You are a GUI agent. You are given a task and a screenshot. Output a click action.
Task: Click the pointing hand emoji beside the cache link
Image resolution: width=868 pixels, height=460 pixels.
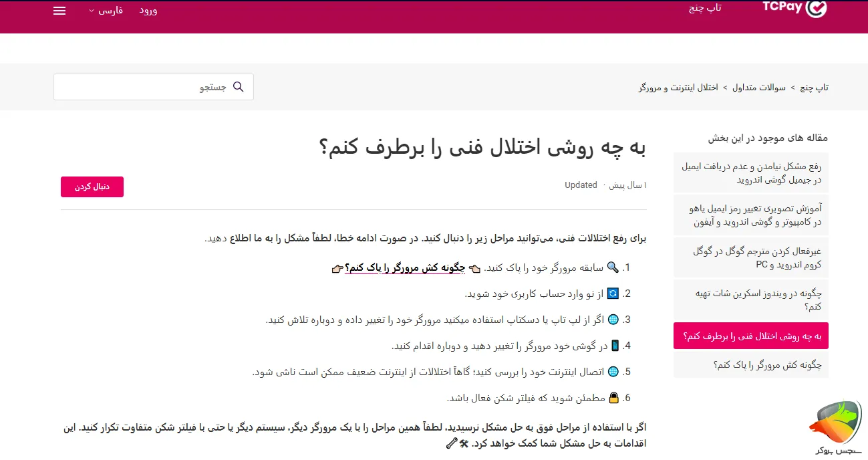tap(474, 267)
